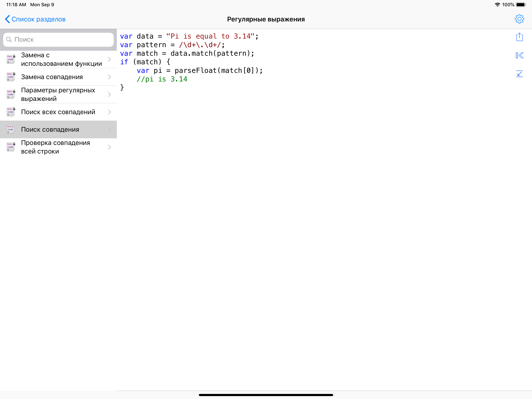The height and width of the screenshot is (399, 532).
Task: Click func code icon beside Поиск всех совпадений
Action: click(10, 112)
